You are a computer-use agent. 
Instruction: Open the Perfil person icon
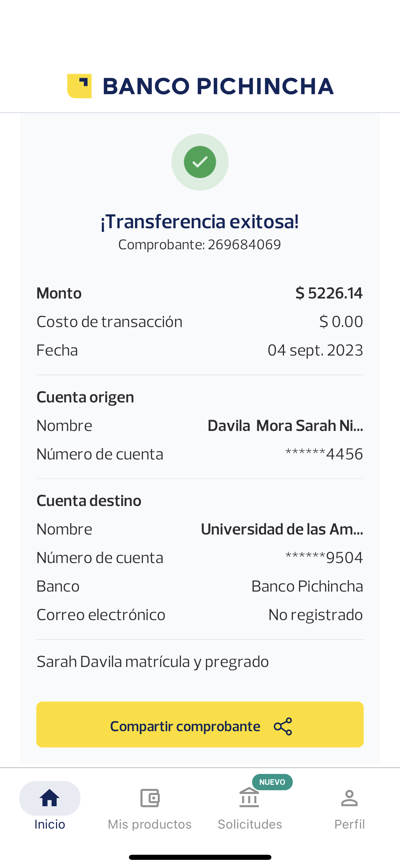click(x=349, y=798)
